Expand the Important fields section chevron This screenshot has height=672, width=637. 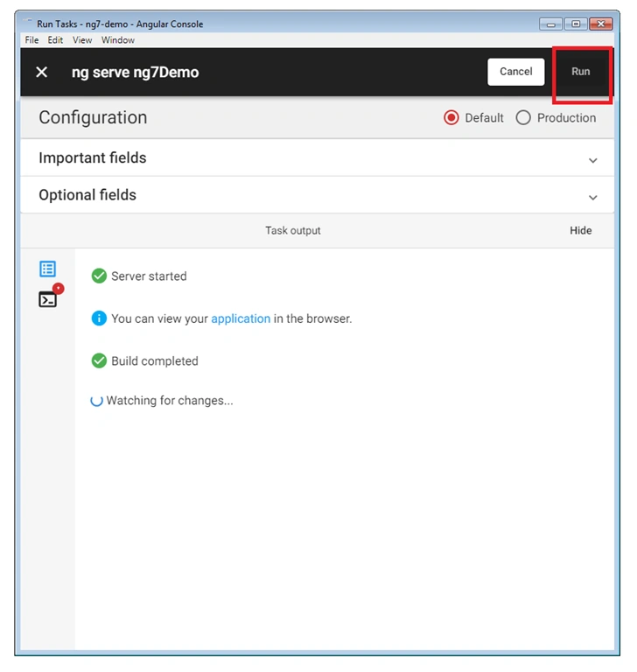[x=593, y=160]
